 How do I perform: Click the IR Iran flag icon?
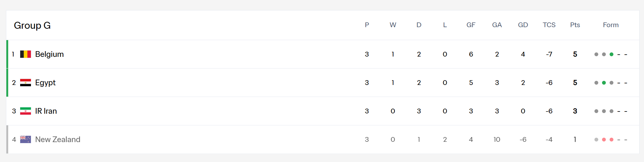(26, 111)
